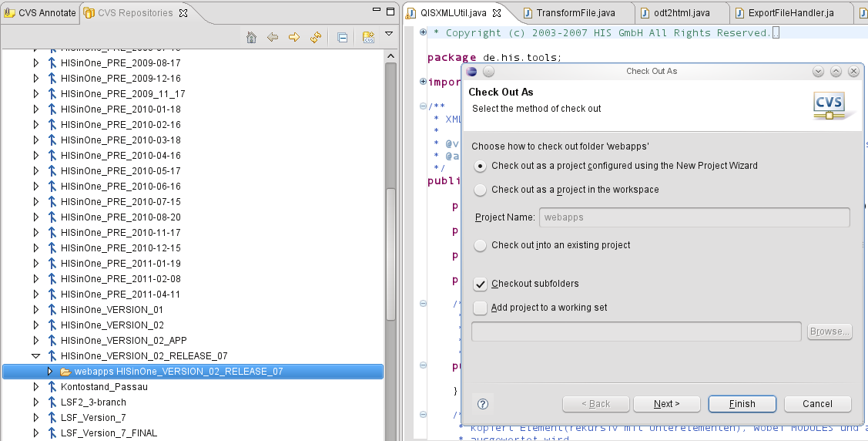Switch to the QISXMLUtil.java editor tab
The width and height of the screenshot is (868, 441).
[x=454, y=13]
